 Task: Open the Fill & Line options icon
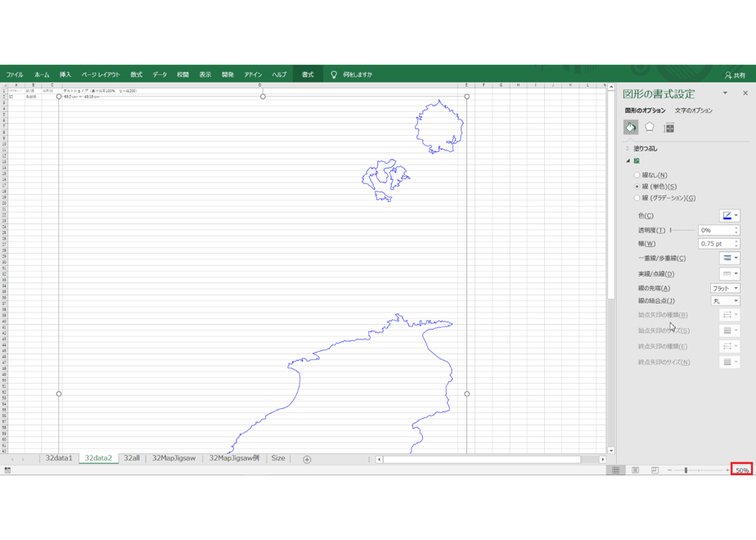(631, 128)
